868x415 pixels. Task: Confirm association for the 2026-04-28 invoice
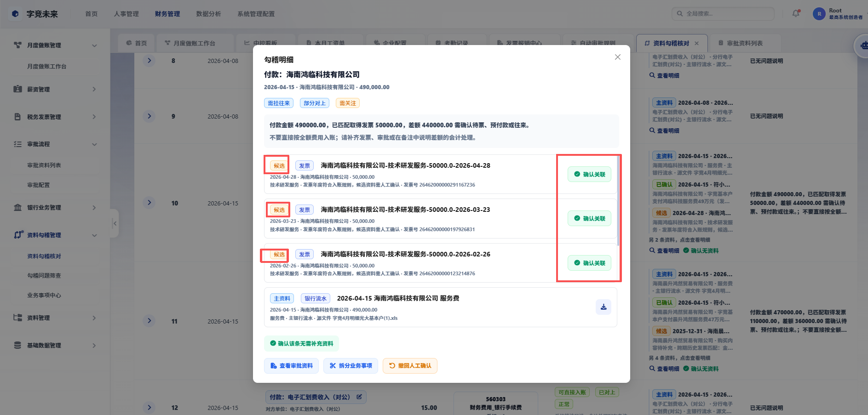(x=589, y=174)
